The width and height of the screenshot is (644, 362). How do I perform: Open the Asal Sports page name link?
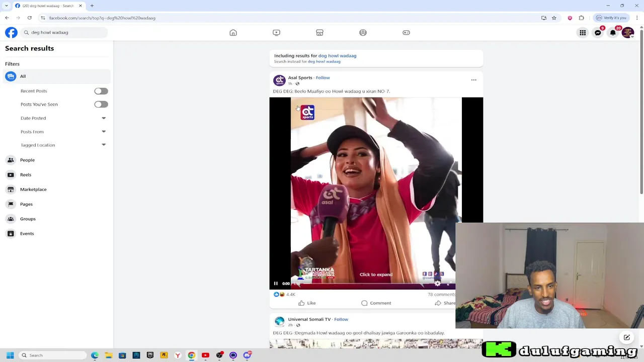click(300, 77)
